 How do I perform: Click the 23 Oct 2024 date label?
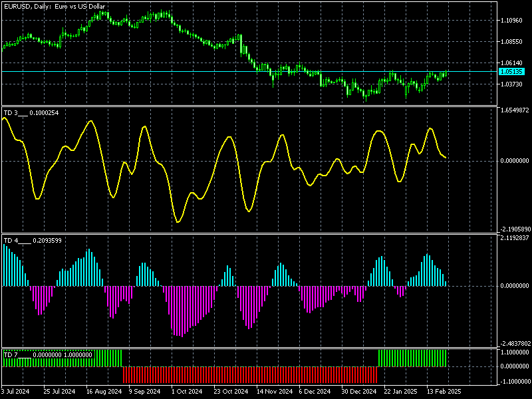coord(231,392)
